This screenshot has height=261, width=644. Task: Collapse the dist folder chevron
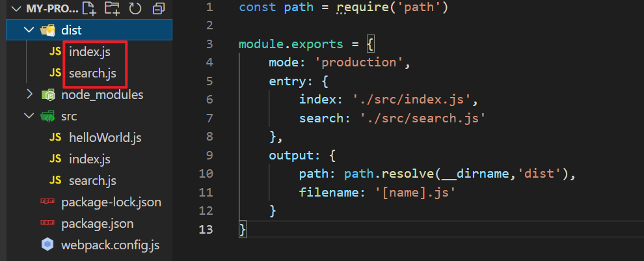29,30
